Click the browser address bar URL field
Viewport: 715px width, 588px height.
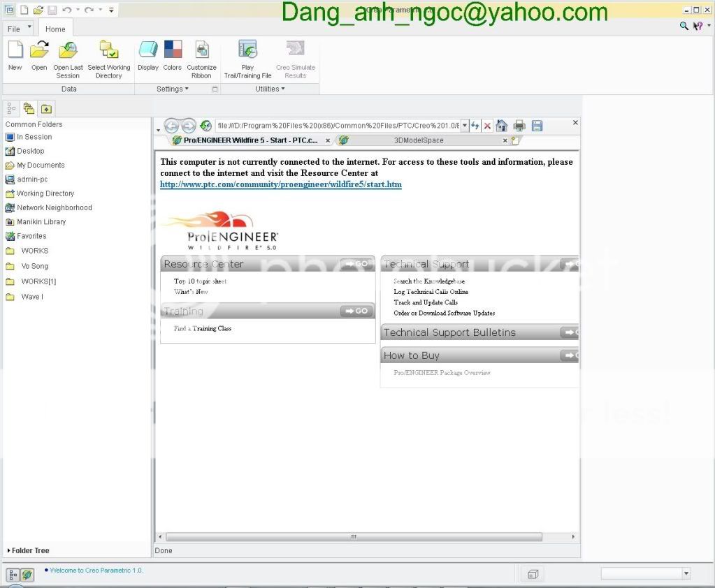tap(338, 126)
